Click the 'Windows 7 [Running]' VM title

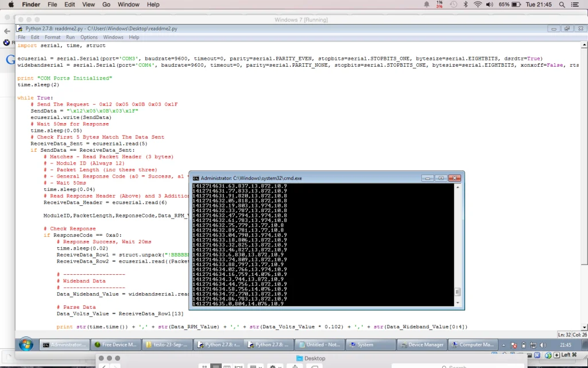(x=301, y=20)
